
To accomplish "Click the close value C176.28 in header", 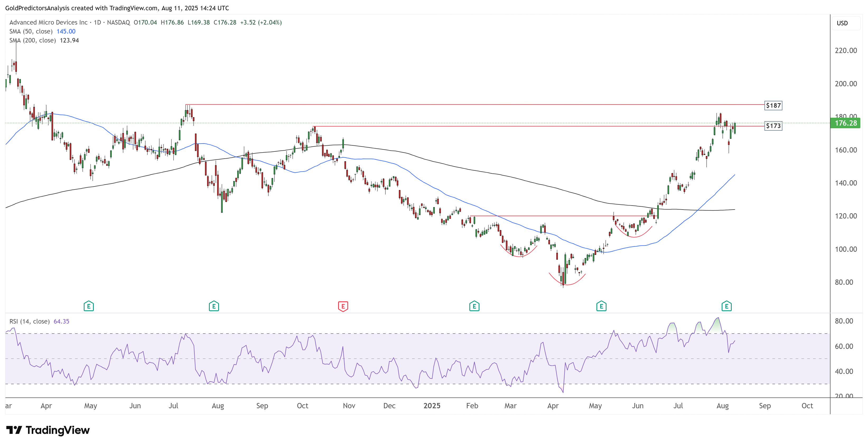I will point(225,22).
